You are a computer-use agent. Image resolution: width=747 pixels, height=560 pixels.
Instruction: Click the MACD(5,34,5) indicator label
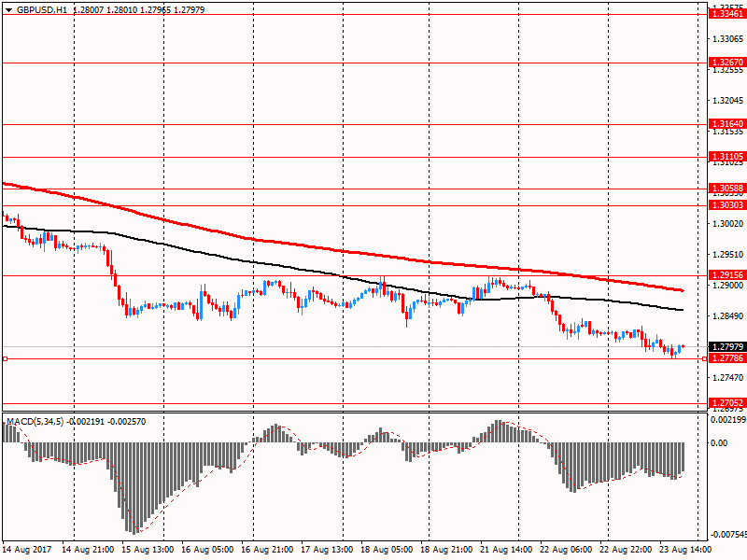click(35, 422)
